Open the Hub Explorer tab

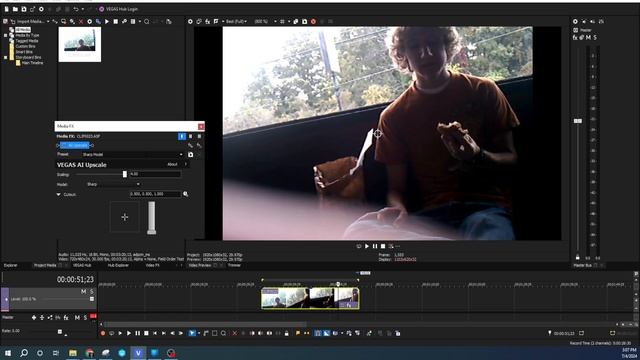click(118, 265)
